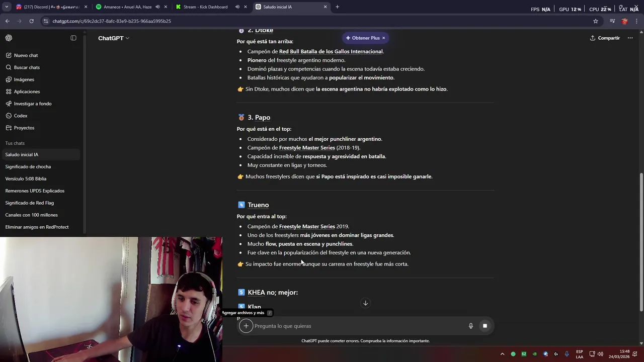Viewport: 644px width, 362px height.
Task: Close the Kick Dashboard tab
Action: click(x=245, y=7)
